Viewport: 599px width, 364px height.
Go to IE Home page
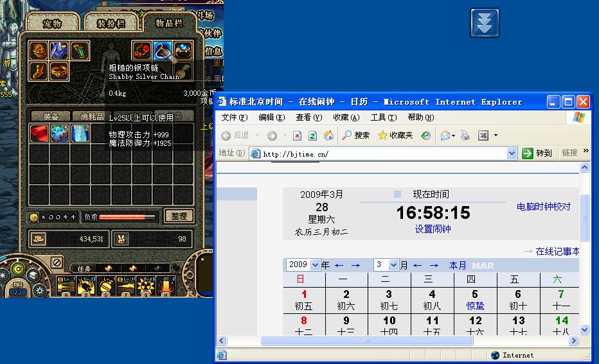(x=328, y=135)
